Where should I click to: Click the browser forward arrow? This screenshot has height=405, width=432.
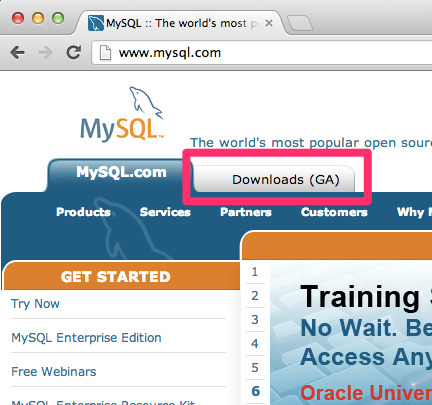pos(45,52)
